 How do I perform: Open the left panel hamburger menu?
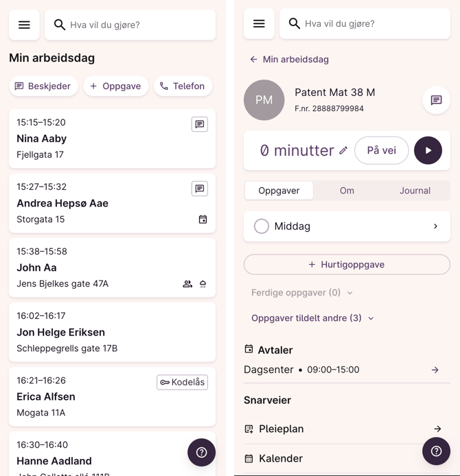24,25
